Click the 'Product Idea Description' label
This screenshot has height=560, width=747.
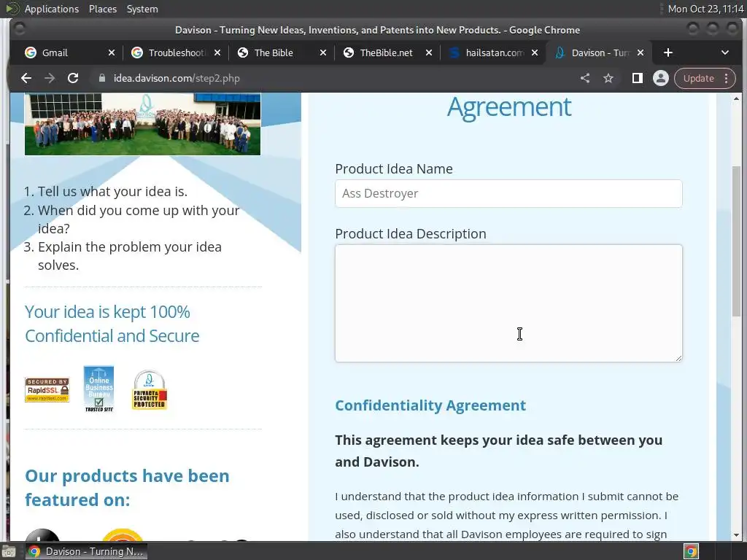click(x=410, y=234)
